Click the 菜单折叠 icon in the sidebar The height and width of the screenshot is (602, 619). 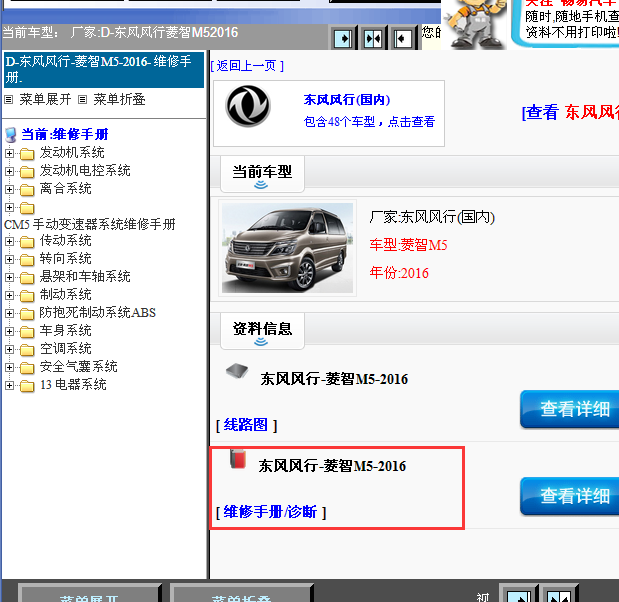tap(82, 99)
